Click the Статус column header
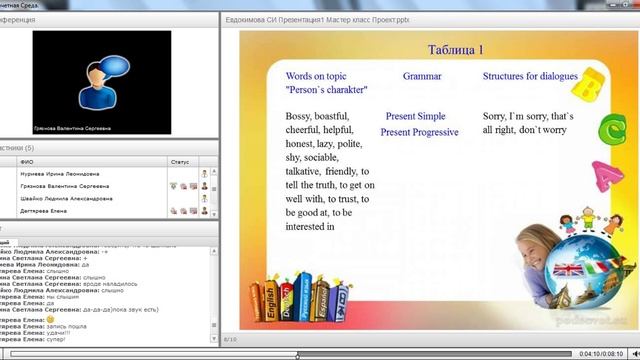640x360 pixels. click(183, 162)
